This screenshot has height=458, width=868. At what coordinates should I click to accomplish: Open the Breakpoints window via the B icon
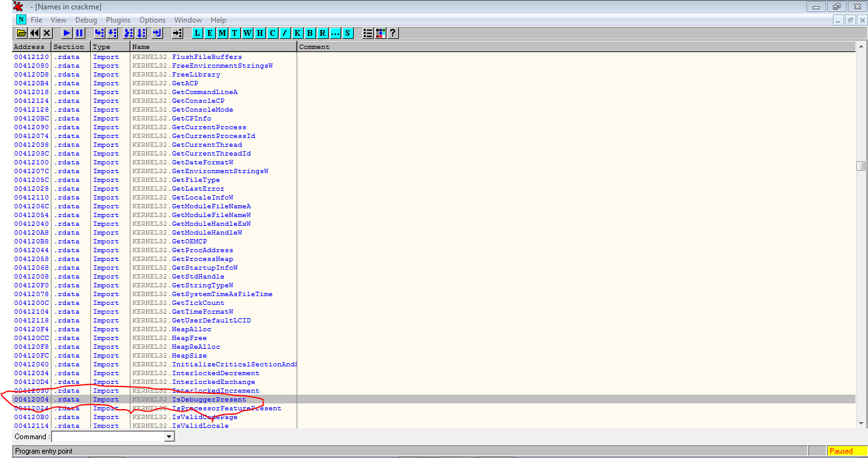point(309,33)
